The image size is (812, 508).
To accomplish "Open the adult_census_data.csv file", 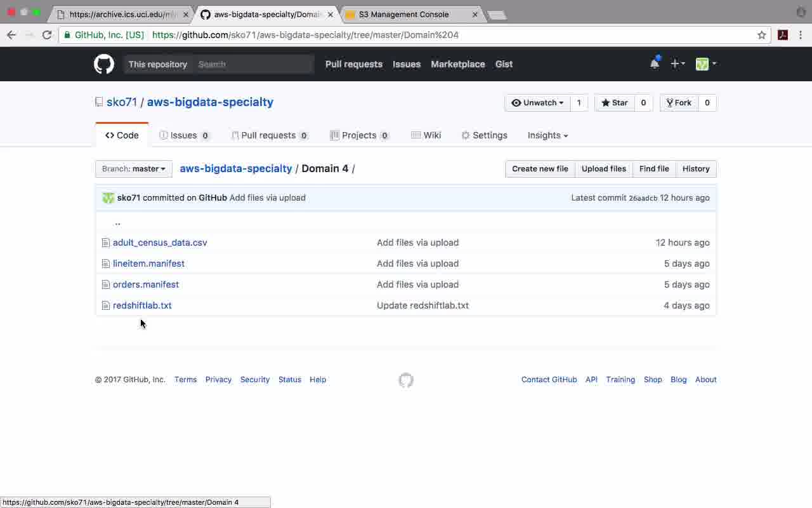I will tap(160, 243).
